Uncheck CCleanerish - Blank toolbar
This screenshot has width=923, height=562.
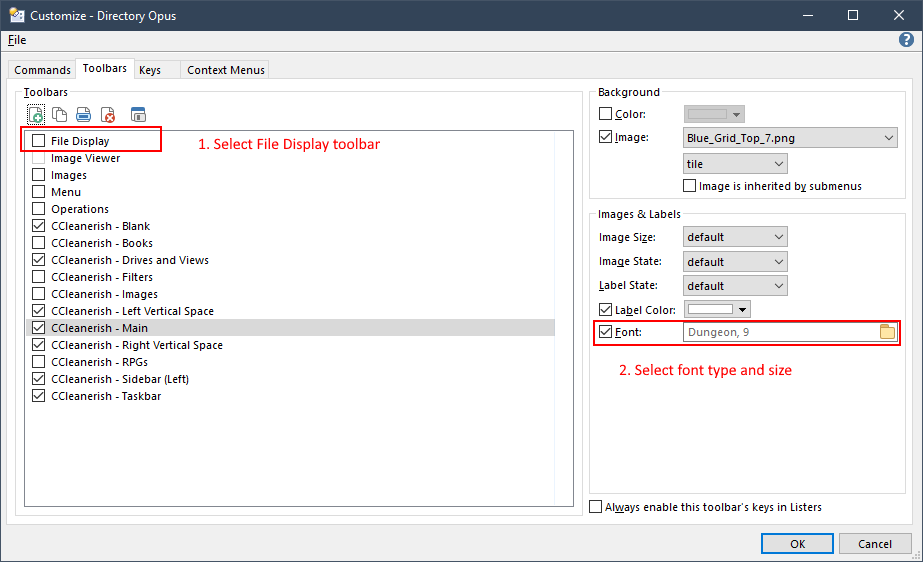pos(38,226)
